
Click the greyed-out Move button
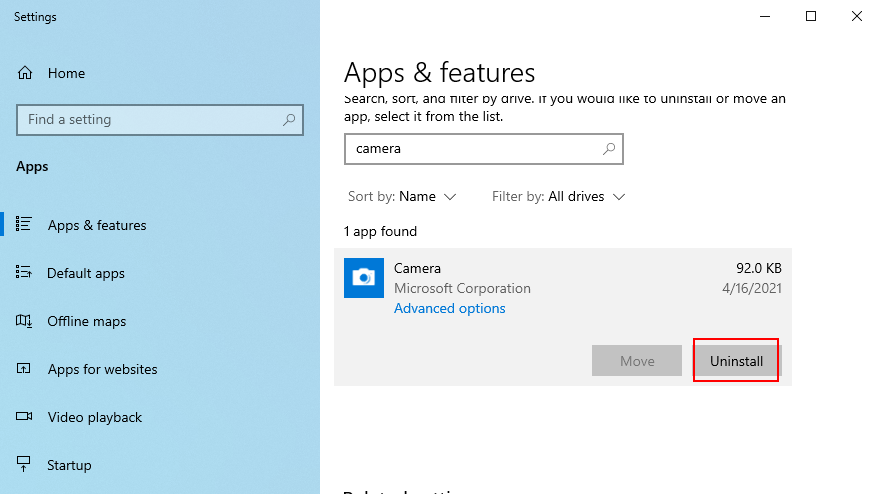[x=637, y=361]
